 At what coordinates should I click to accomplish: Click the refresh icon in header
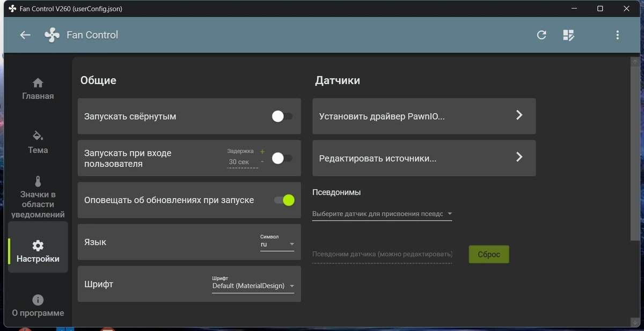[x=541, y=35]
